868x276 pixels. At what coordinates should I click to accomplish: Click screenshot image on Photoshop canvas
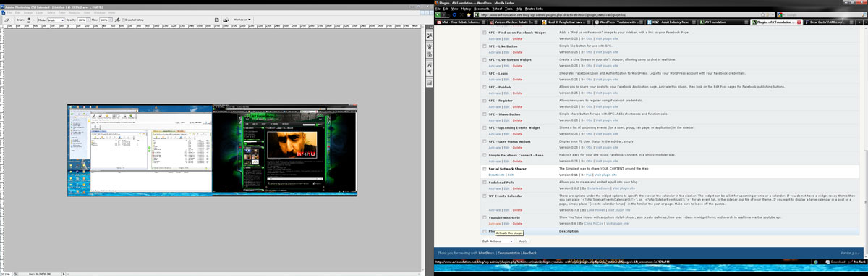click(212, 150)
